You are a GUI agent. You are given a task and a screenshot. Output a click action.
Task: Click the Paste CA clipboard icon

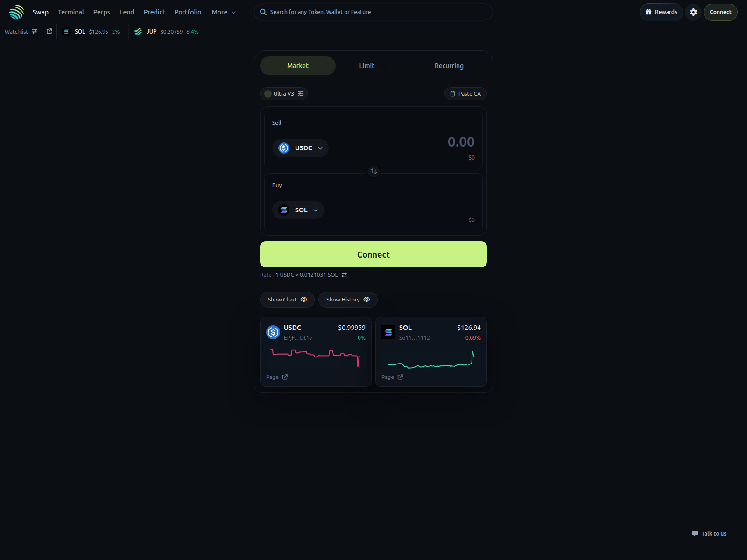(452, 94)
